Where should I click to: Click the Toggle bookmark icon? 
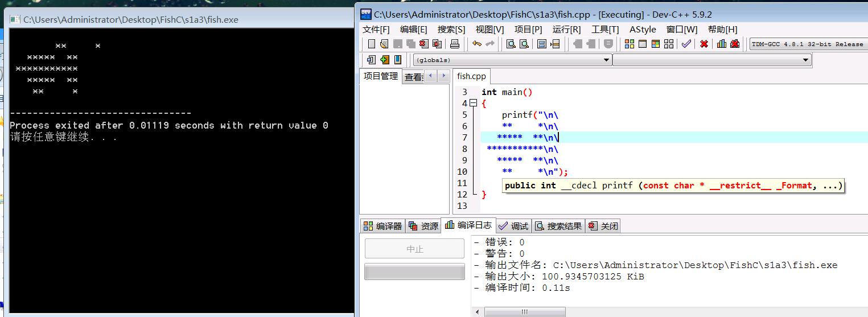[x=384, y=60]
